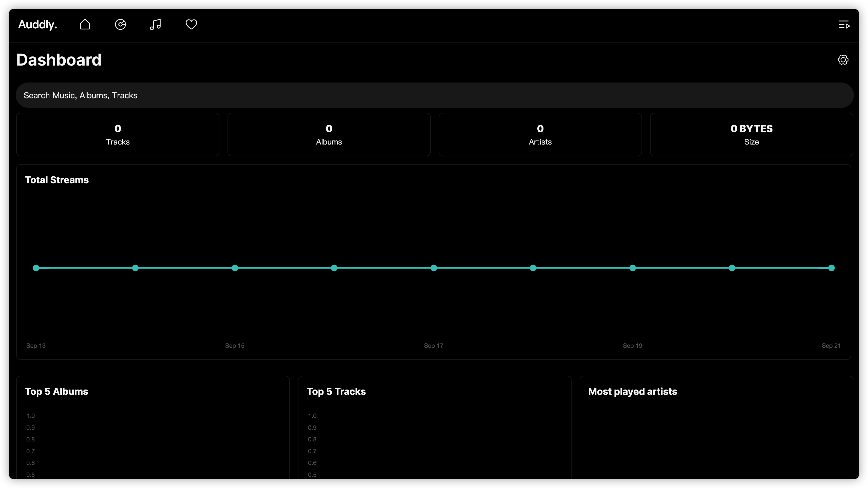Viewport: 868px width, 488px height.
Task: Click 1.0 on Top 5 Albums axis
Action: coord(31,416)
